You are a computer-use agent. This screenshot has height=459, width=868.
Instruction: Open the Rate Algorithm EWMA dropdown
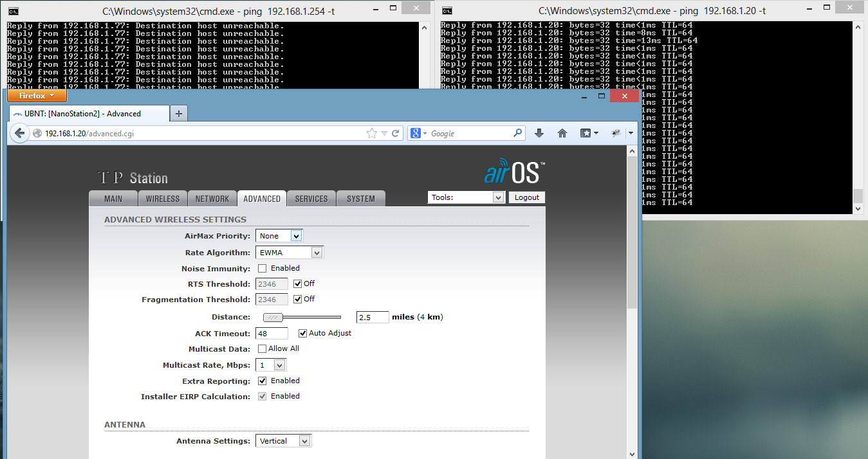point(289,253)
